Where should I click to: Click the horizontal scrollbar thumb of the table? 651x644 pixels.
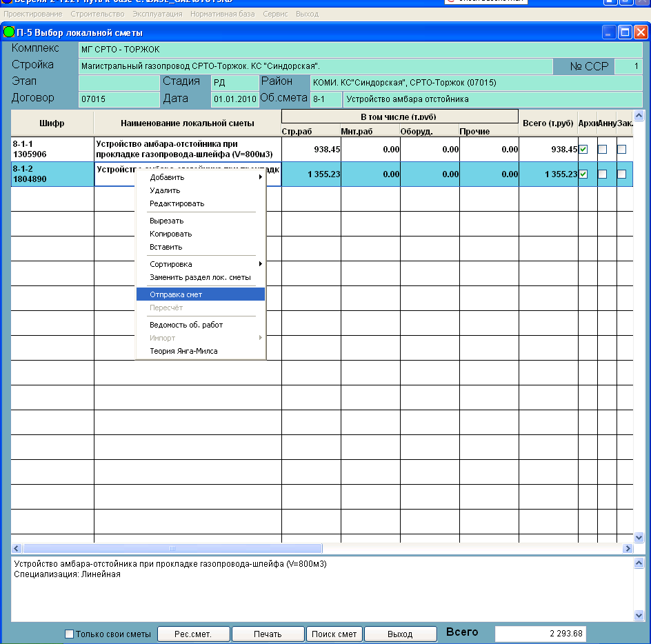tap(172, 548)
